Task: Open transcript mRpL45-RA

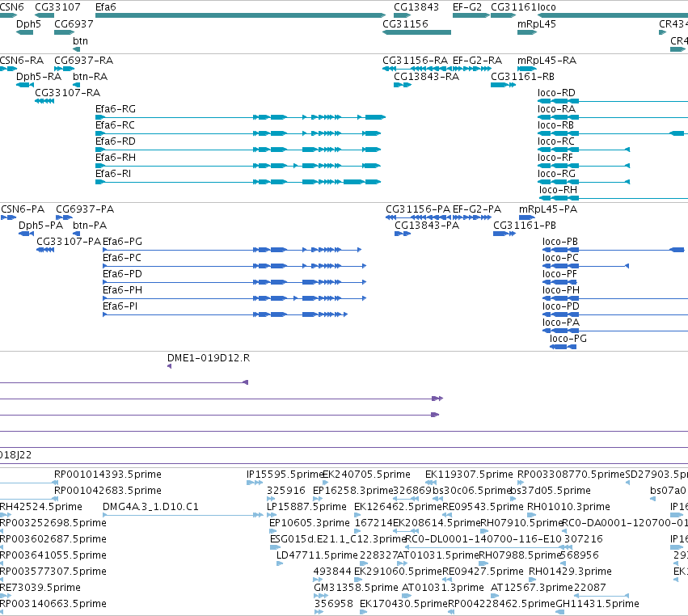Action: tap(547, 61)
